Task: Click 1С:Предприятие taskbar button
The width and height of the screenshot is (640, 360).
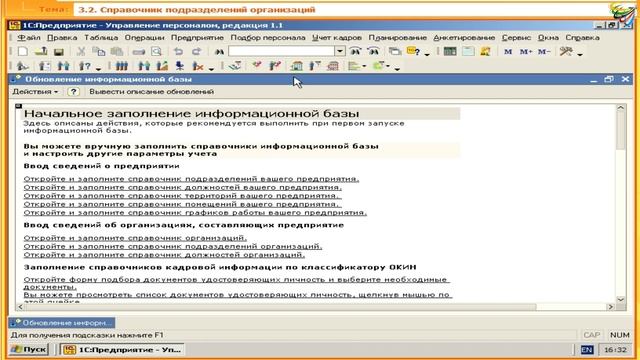Action: (x=122, y=350)
